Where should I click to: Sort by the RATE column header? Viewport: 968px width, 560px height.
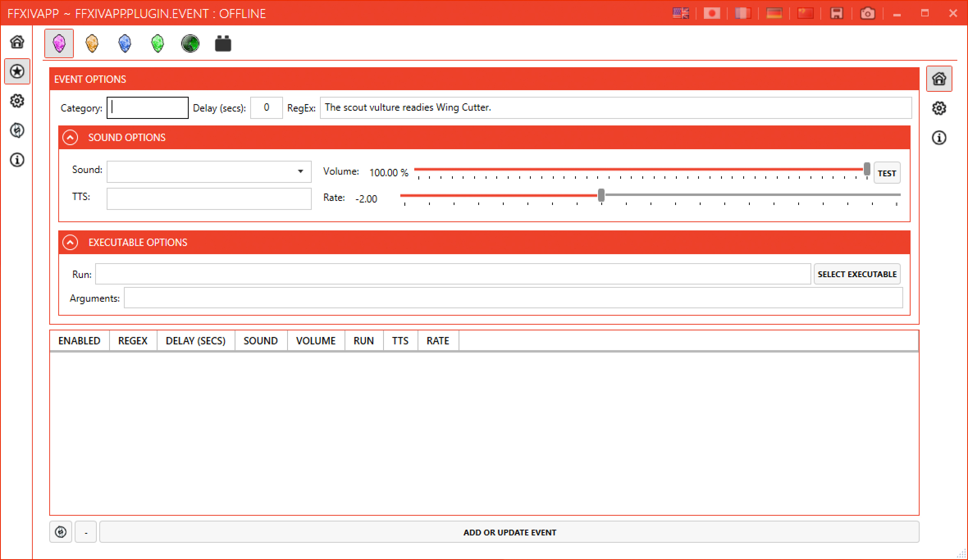[438, 341]
